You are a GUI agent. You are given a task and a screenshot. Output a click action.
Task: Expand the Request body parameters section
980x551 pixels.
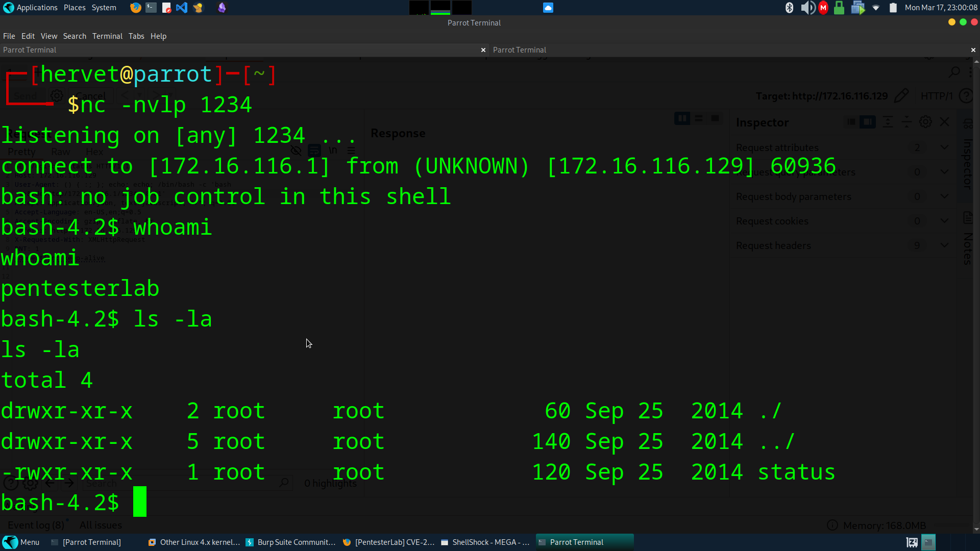944,196
